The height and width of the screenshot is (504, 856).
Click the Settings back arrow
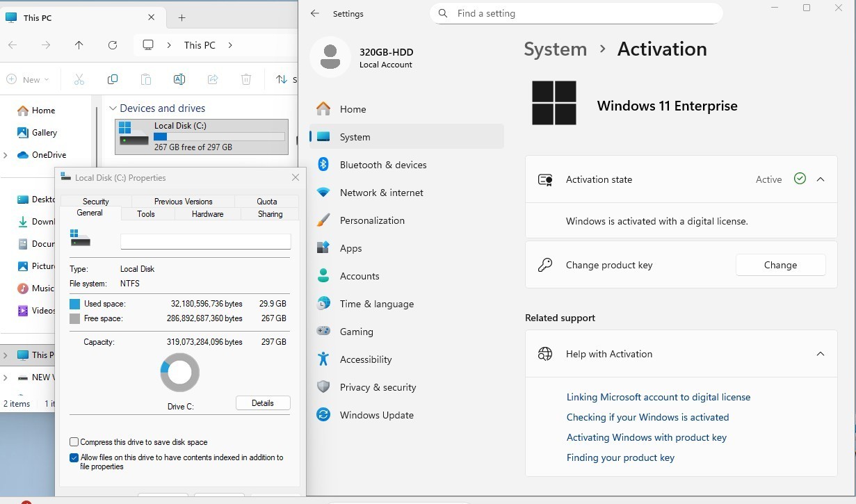(315, 13)
